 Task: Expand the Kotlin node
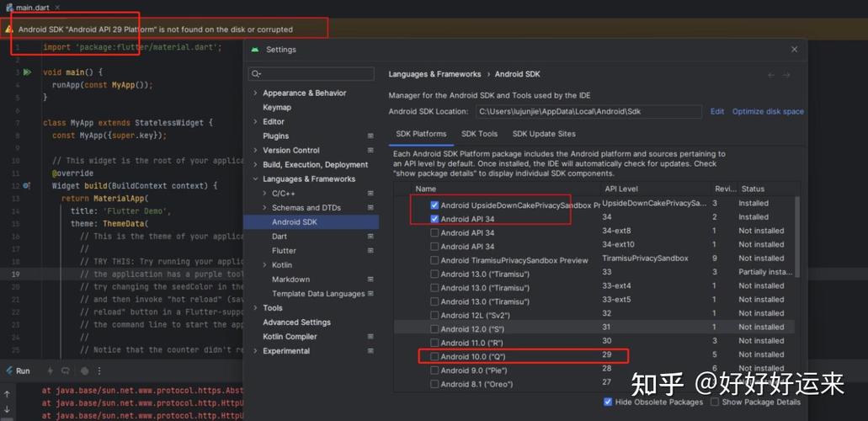tap(264, 265)
